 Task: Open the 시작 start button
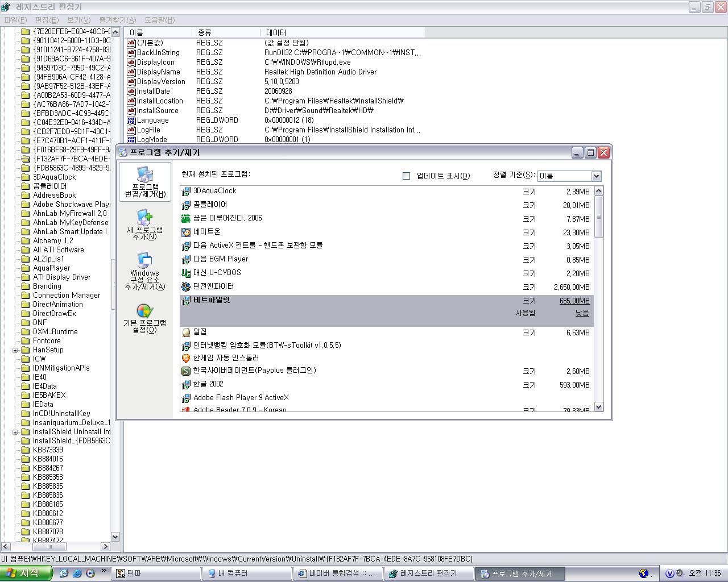click(x=26, y=573)
